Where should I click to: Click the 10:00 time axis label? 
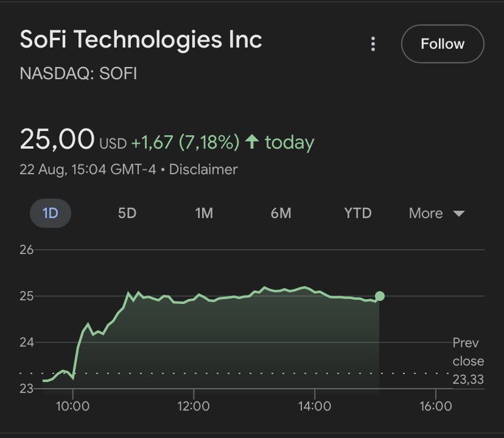[x=73, y=406]
